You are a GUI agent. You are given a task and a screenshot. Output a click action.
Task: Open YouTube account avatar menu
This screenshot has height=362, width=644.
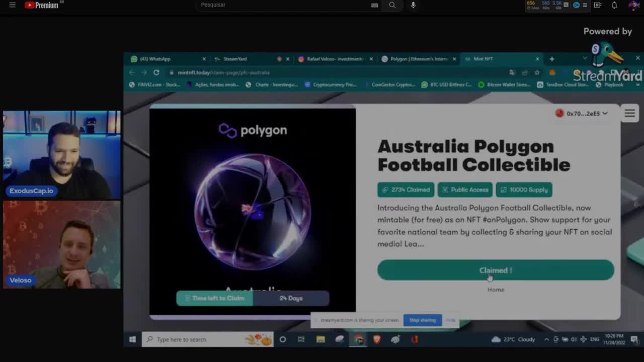click(633, 5)
